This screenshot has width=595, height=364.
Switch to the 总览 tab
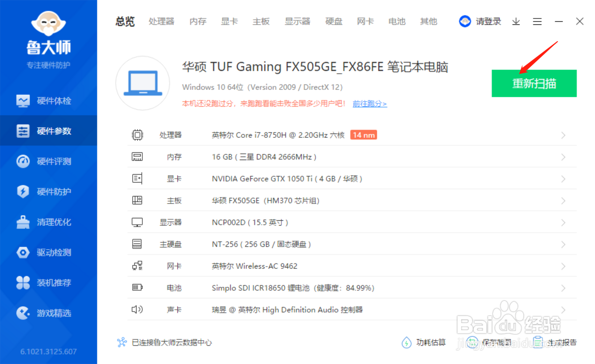click(125, 21)
